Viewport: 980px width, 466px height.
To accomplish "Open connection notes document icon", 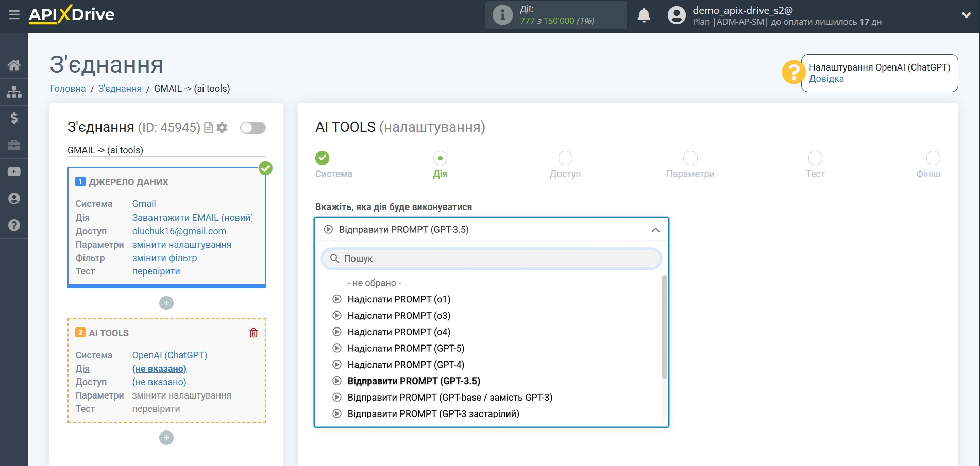I will pos(208,128).
